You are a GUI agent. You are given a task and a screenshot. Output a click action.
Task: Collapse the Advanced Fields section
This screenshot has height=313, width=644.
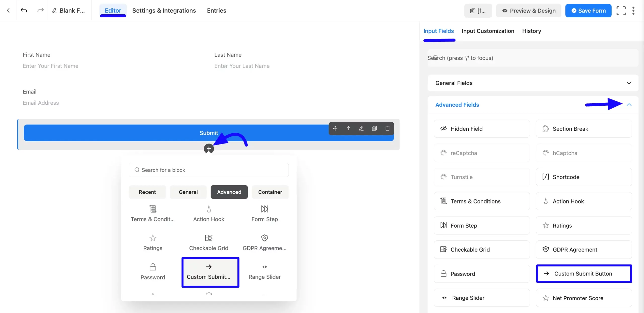point(629,105)
